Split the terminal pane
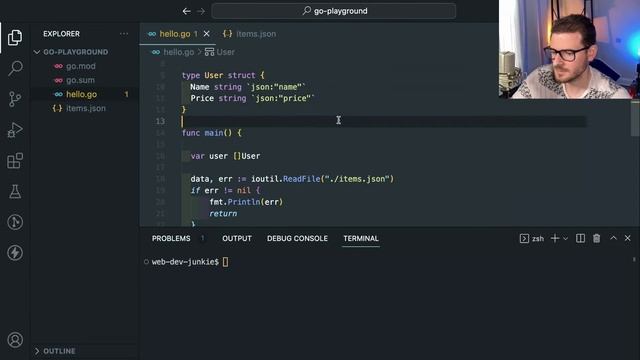The image size is (640, 360). (x=580, y=238)
